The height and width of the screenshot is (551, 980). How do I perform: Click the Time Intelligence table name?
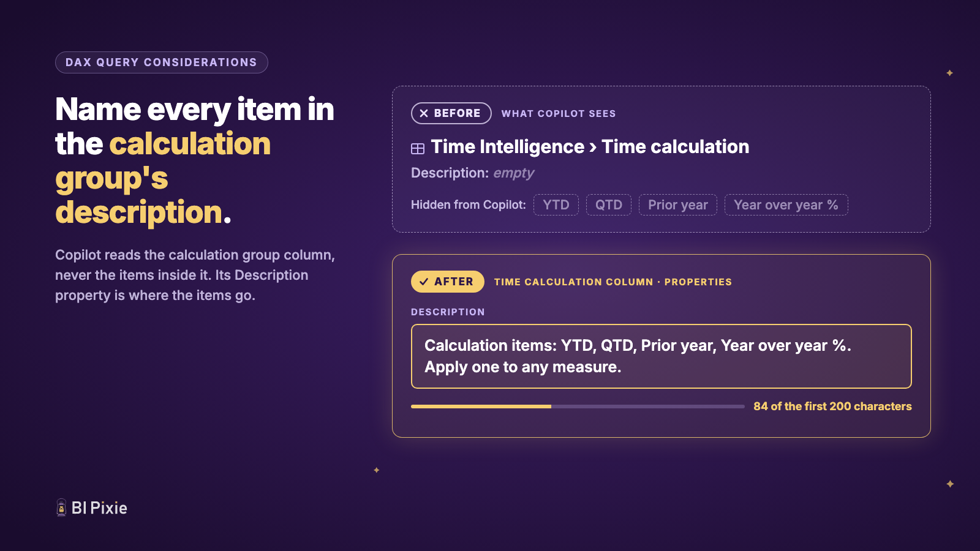click(x=508, y=147)
